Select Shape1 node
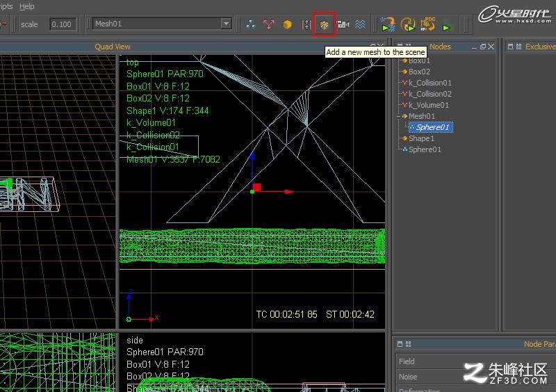Screen dimensions: 556x392 421,138
